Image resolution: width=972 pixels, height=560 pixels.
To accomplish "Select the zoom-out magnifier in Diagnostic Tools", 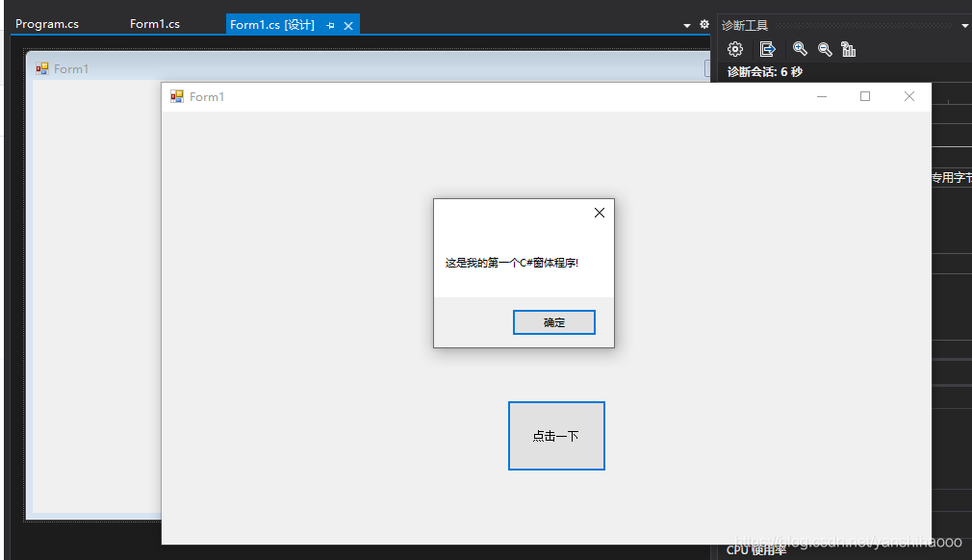I will [826, 49].
